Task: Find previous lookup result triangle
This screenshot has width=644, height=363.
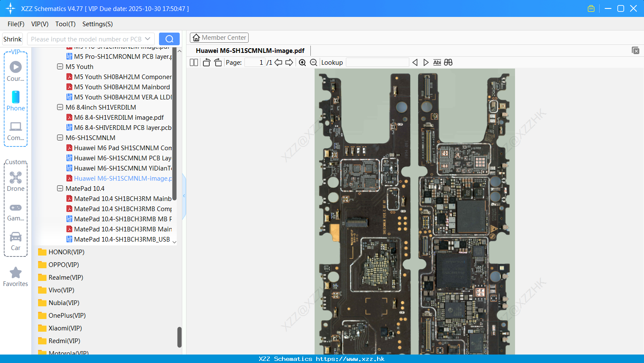Action: [x=415, y=62]
